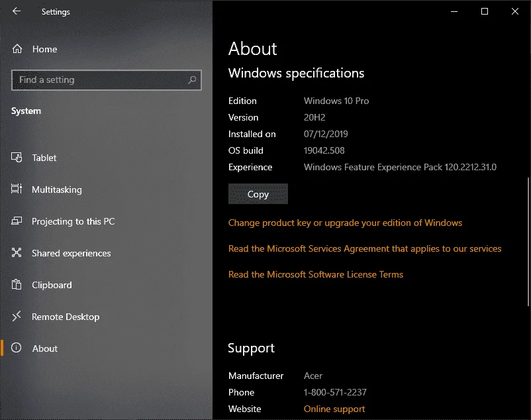Click the Experience label

(x=250, y=168)
